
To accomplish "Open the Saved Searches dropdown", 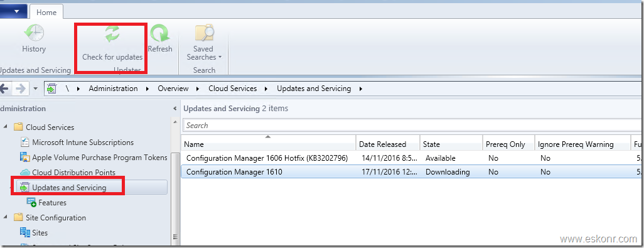I will 204,43.
